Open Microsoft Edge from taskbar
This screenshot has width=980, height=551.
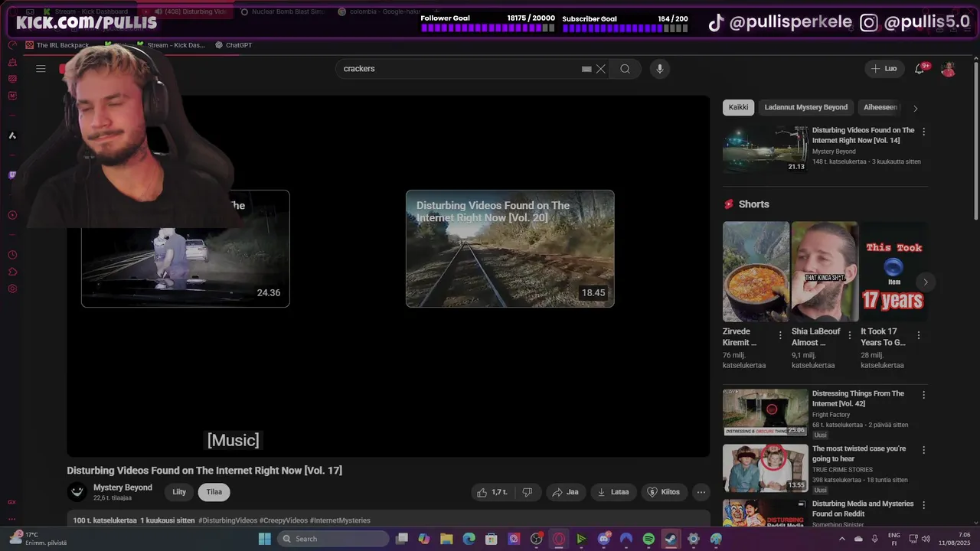(469, 539)
